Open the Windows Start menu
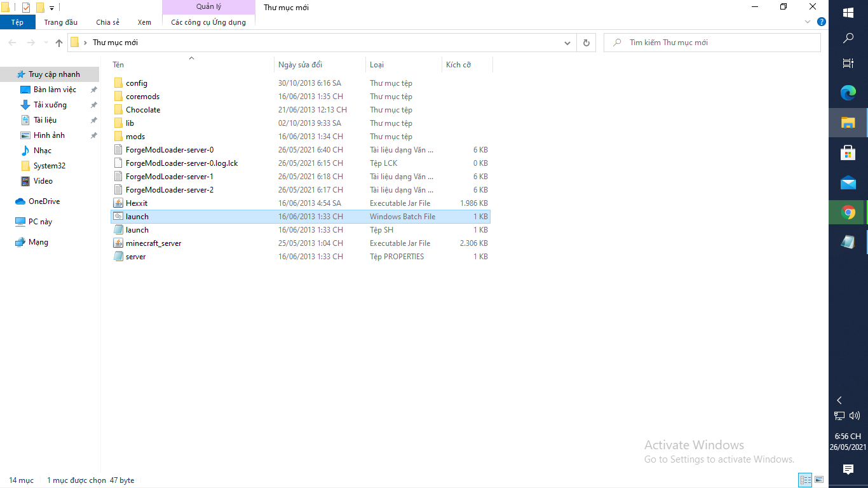Screen dimensions: 868x488 848,13
